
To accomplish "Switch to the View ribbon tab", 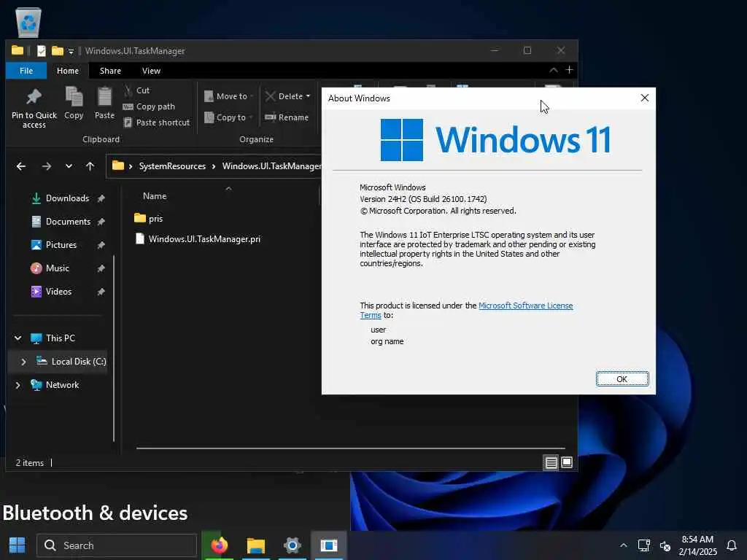I will point(151,71).
